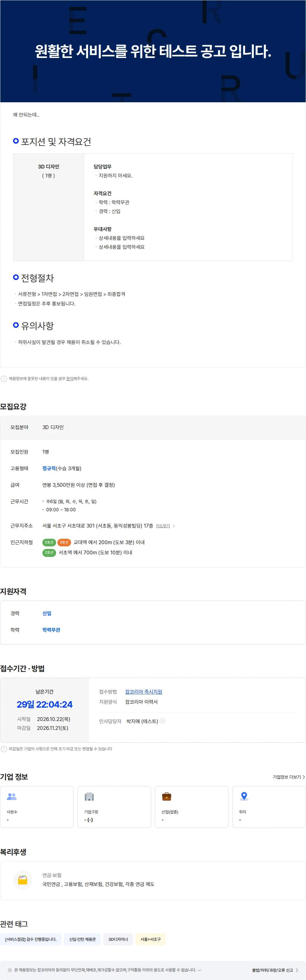The width and height of the screenshot is (306, 980).
Task: Click the 서류전형 > 1차면접 process line
Action: coord(71,294)
